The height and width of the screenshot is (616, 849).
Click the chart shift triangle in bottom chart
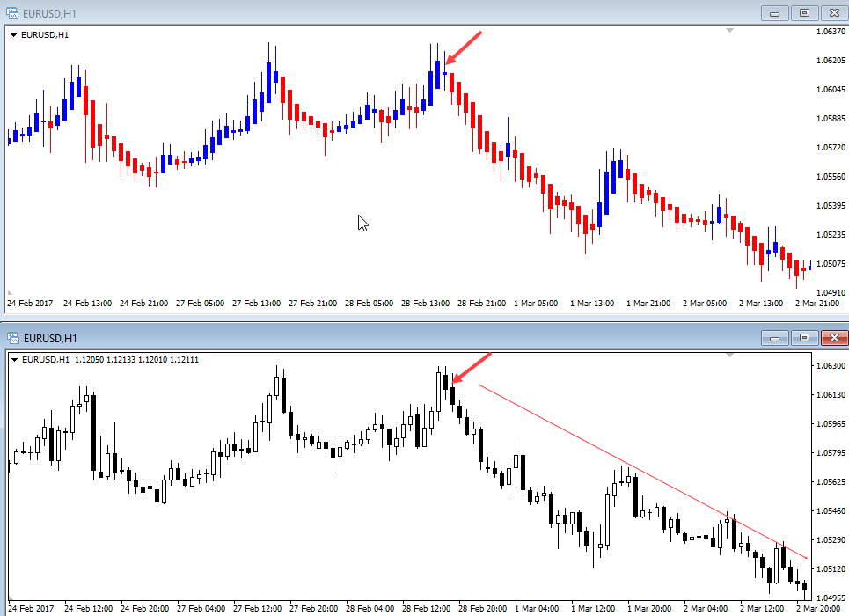(x=729, y=356)
